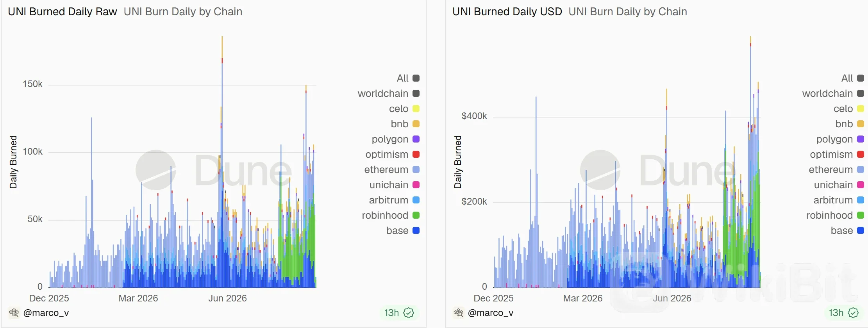
Task: Click the verified check icon on Daily USD chart
Action: point(853,313)
